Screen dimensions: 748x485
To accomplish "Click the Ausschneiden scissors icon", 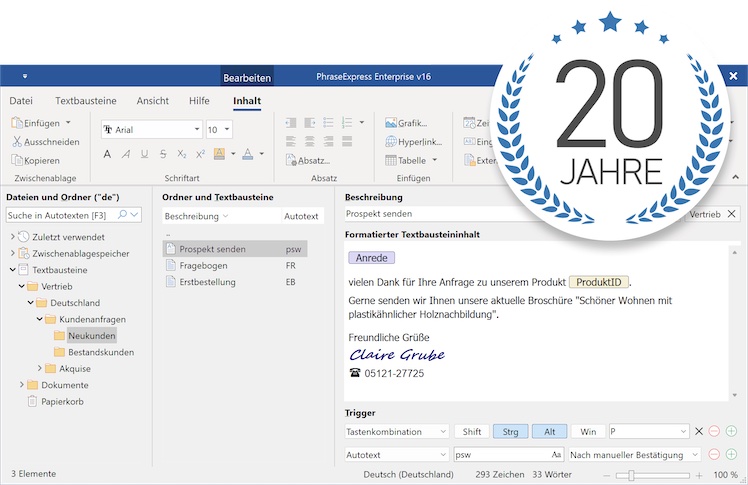I will 17,142.
